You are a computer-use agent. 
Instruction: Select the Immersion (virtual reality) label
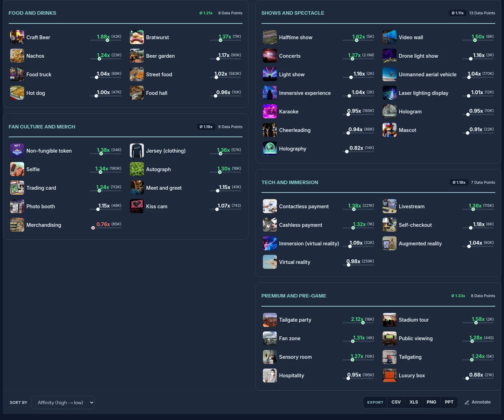click(x=309, y=244)
